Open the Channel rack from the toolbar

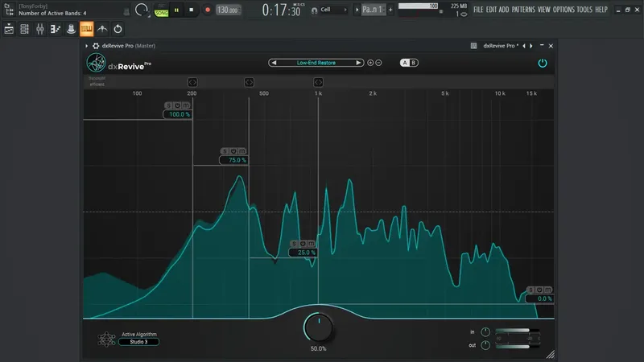point(24,29)
